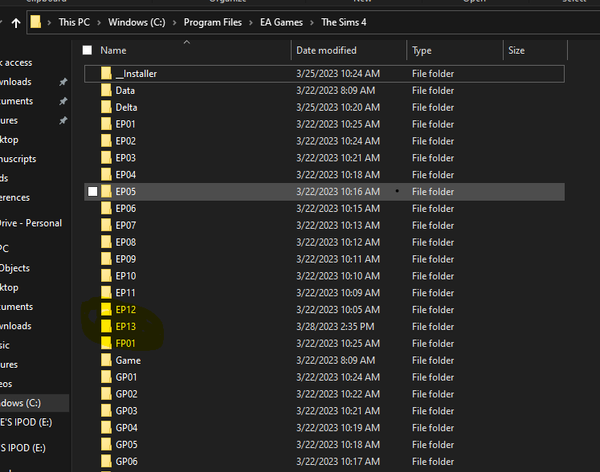
Task: Select the EP06 folder icon
Action: click(106, 208)
